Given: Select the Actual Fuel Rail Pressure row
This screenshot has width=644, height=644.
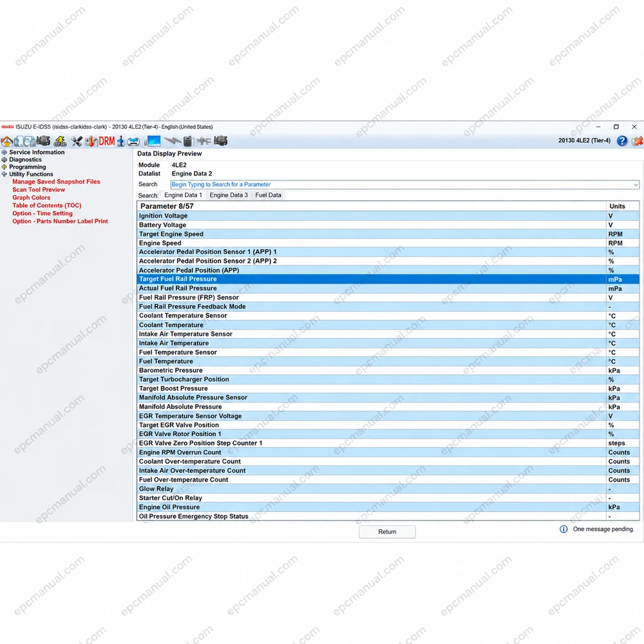Looking at the screenshot, I should click(x=388, y=289).
